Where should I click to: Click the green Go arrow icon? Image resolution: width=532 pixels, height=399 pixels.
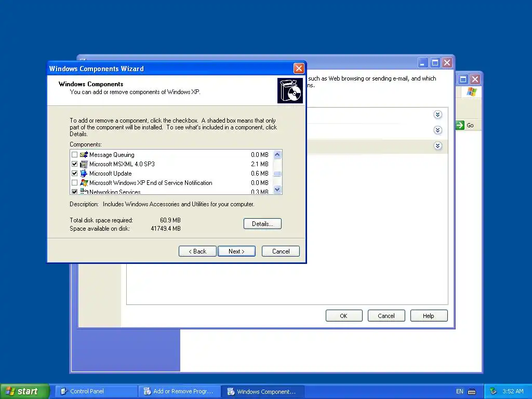460,125
